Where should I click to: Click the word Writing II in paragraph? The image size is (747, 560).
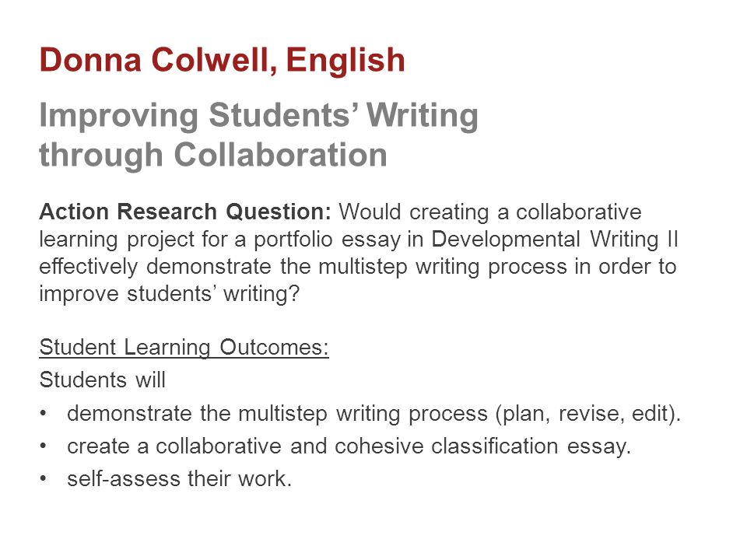[634, 240]
